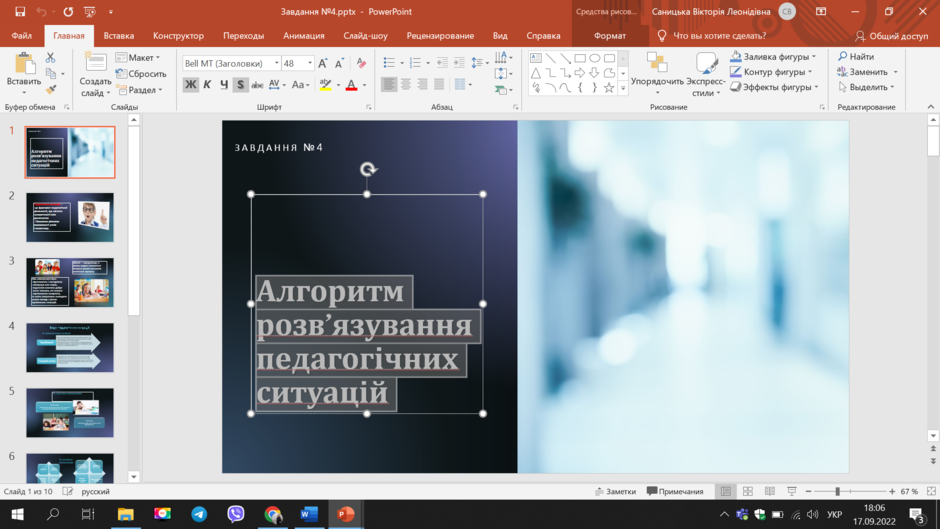The height and width of the screenshot is (529, 940).
Task: Decrease list indent level
Action: point(442,62)
